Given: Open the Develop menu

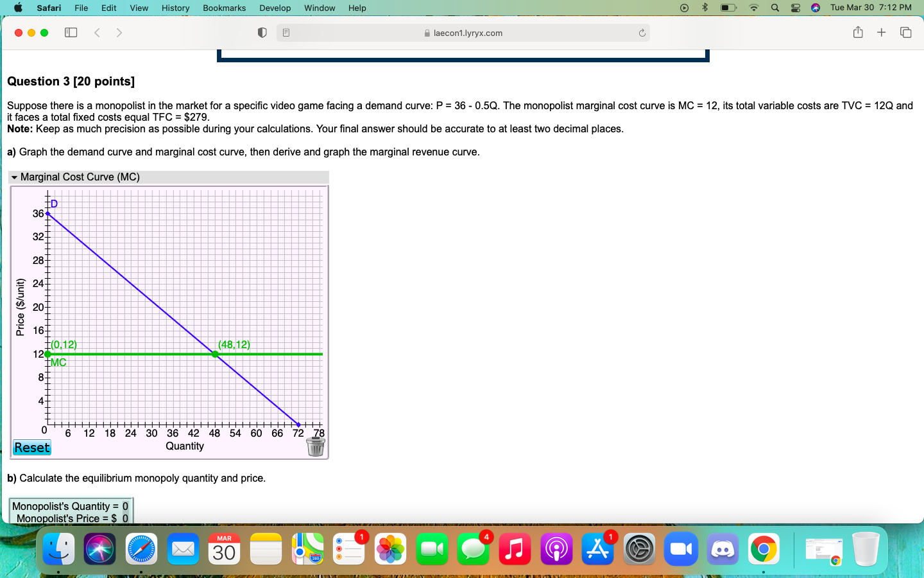Looking at the screenshot, I should (275, 8).
